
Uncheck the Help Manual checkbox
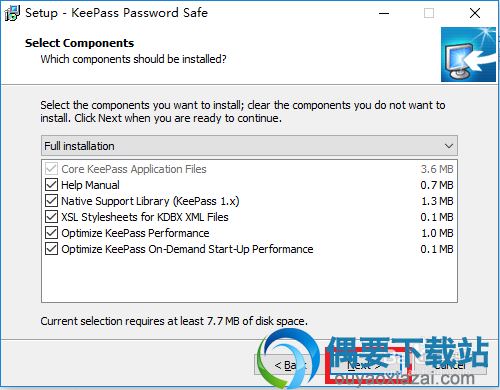(x=51, y=185)
